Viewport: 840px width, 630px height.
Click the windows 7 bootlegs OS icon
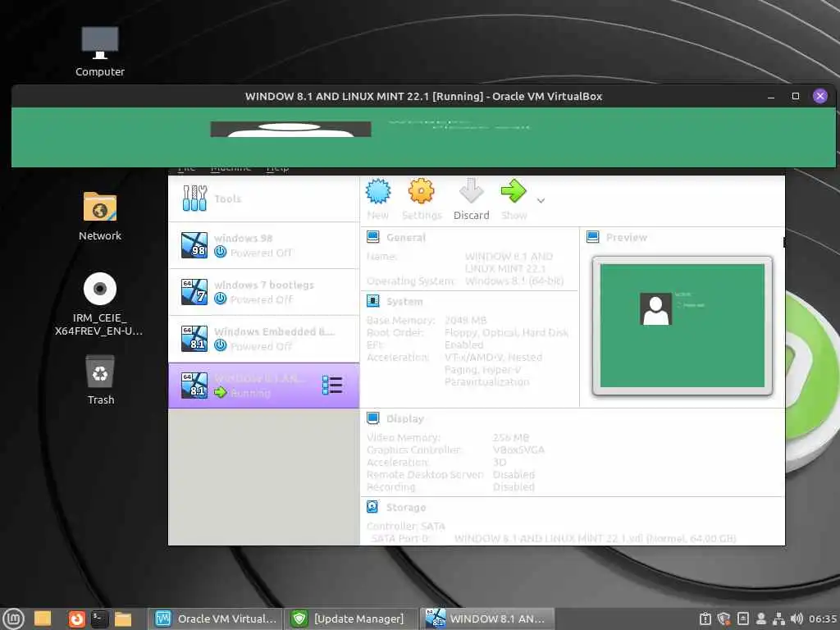(194, 292)
